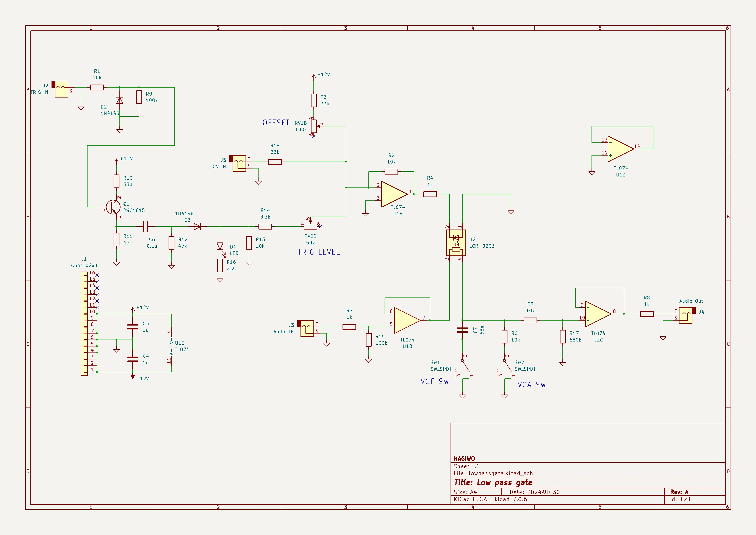The image size is (756, 535).
Task: Click the R17 680k resistor
Action: tap(563, 337)
